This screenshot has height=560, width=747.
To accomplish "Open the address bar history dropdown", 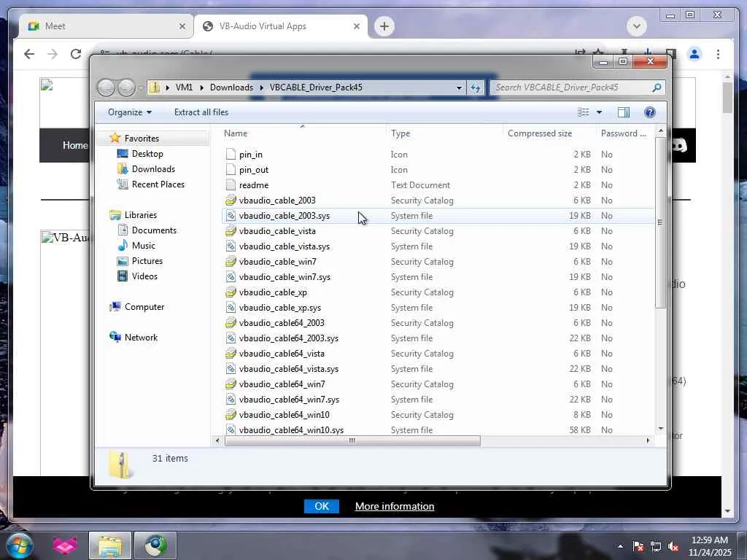I will [459, 87].
